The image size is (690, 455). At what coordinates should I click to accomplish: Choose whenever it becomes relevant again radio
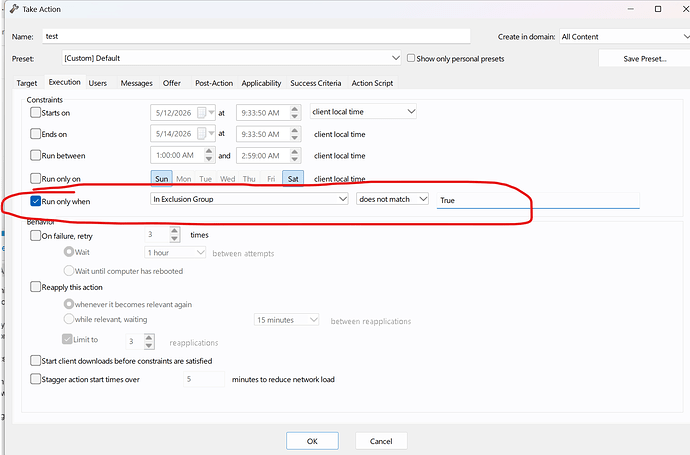coord(69,304)
